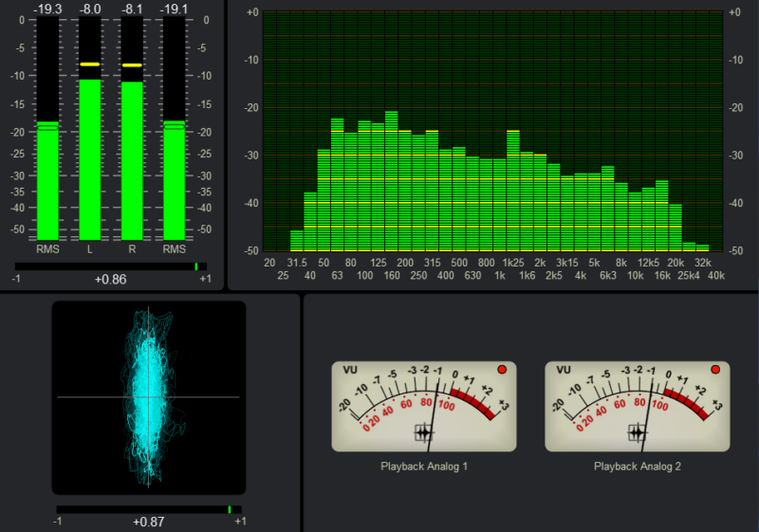Image resolution: width=759 pixels, height=532 pixels.
Task: Click the green indicator on the +0.86 correlation bar
Action: [x=196, y=266]
